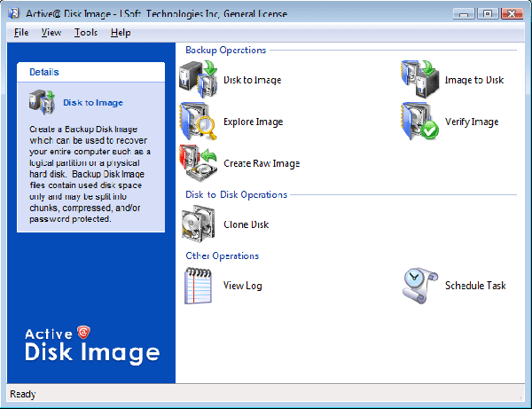
Task: Click the Clone Disk hard drives icon
Action: click(199, 224)
